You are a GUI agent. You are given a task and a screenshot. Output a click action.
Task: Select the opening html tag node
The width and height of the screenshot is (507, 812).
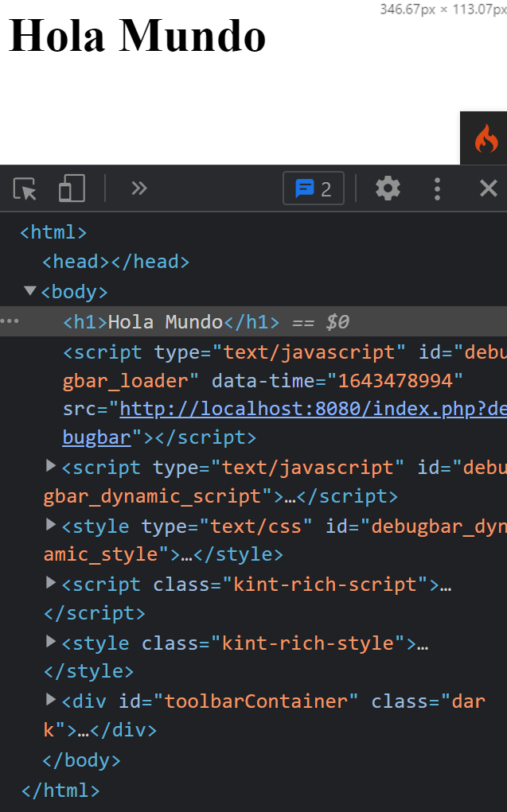(x=53, y=232)
